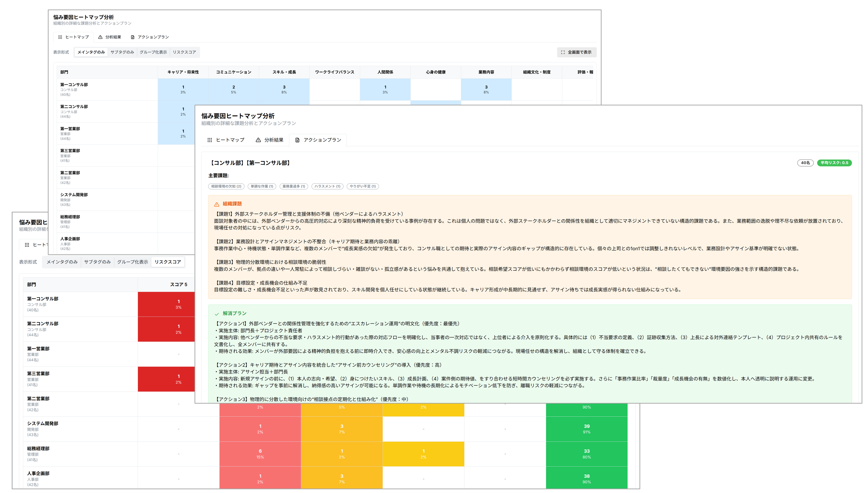Screen dimensions: 868x493
Task: Click the 分析結果 warning triangle icon in the top panel
Action: (x=100, y=37)
